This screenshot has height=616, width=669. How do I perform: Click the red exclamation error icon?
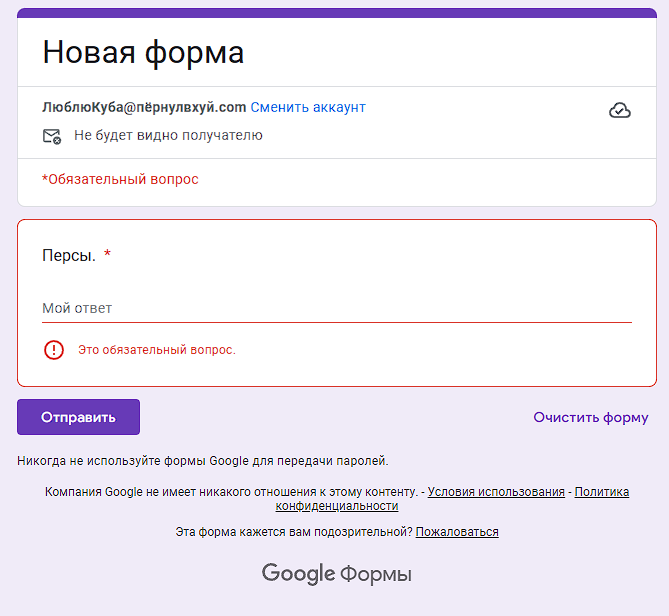54,350
